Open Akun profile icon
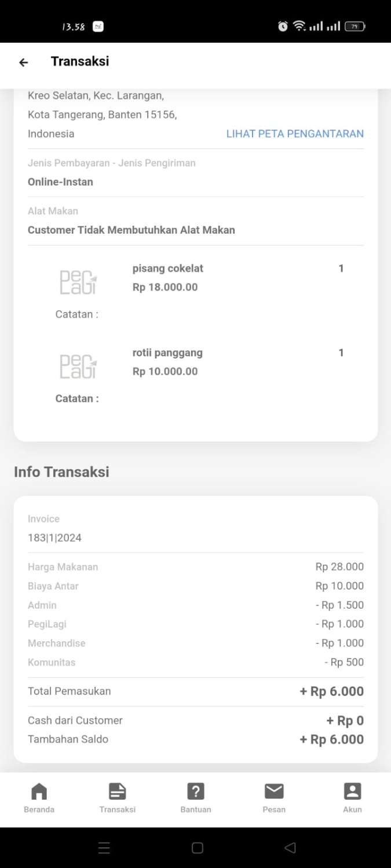Image resolution: width=391 pixels, height=868 pixels. tap(352, 791)
